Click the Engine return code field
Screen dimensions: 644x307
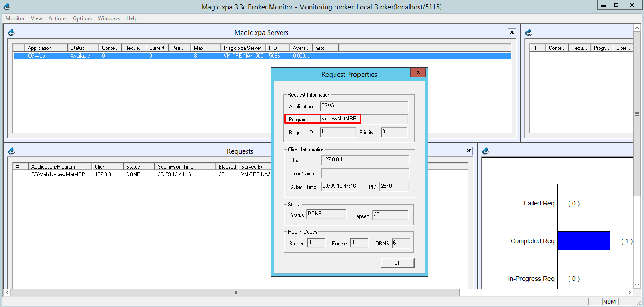(x=359, y=243)
